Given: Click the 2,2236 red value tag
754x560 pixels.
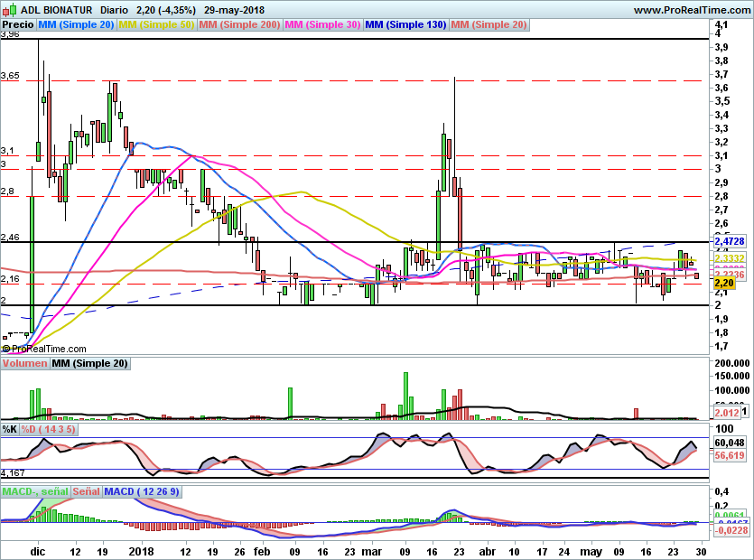Looking at the screenshot, I should coord(729,275).
